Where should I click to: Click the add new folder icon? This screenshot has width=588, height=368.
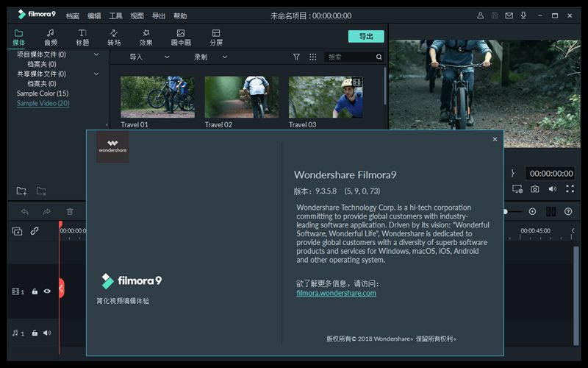(21, 191)
